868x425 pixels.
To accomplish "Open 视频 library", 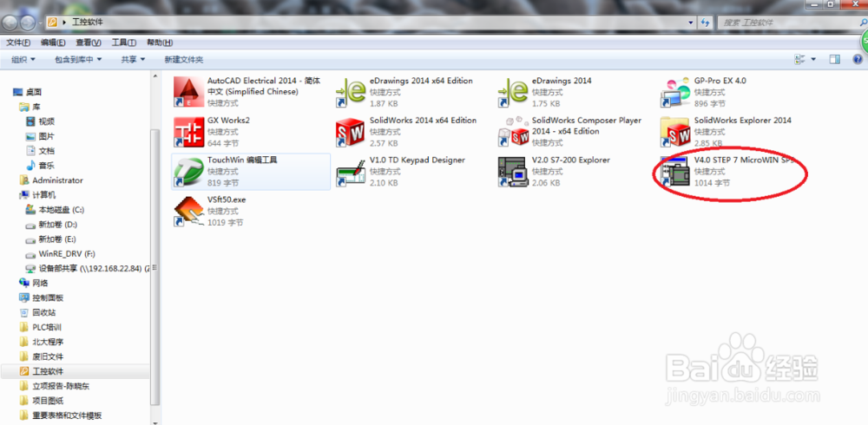I will pyautogui.click(x=40, y=121).
